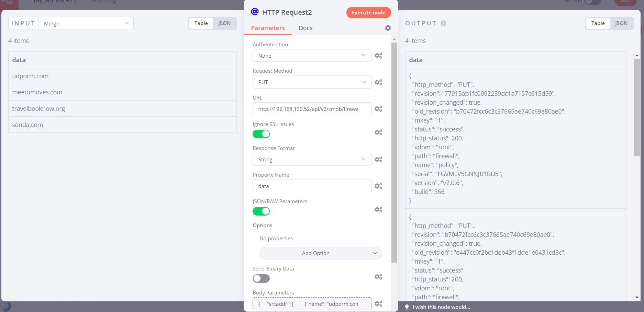Expand the Add Option dropdown
644x312 pixels.
tap(321, 253)
